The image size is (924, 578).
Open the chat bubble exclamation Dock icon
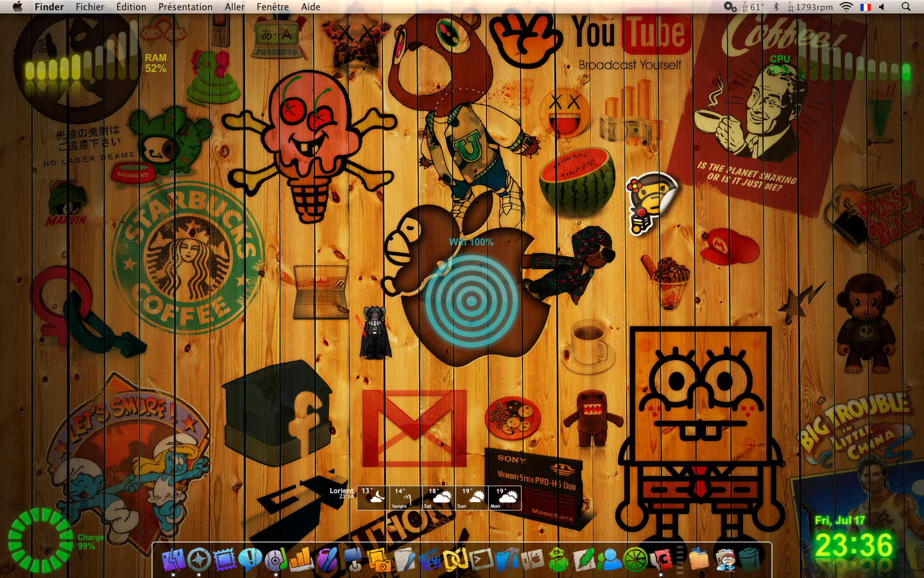250,560
